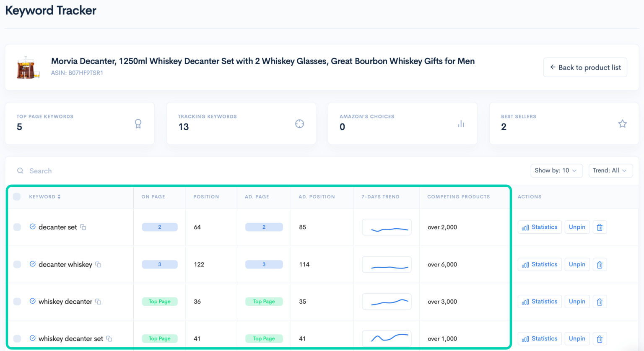Select the 'Actions' column header
Image resolution: width=644 pixels, height=351 pixels.
pos(530,196)
